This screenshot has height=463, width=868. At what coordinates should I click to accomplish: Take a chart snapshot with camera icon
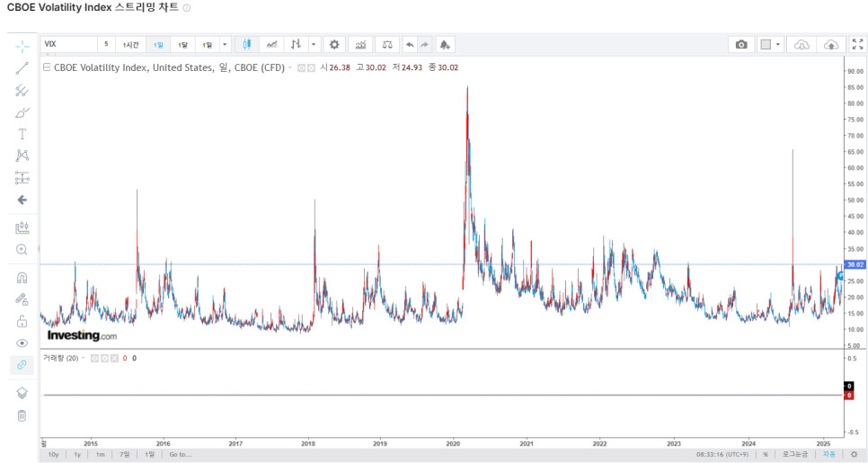tap(741, 44)
